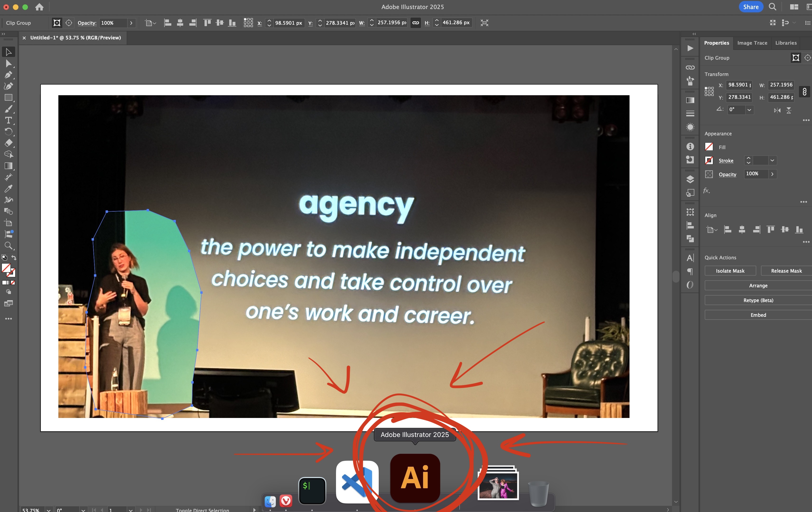This screenshot has width=812, height=512.
Task: Switch to the Image Trace tab
Action: coord(752,43)
